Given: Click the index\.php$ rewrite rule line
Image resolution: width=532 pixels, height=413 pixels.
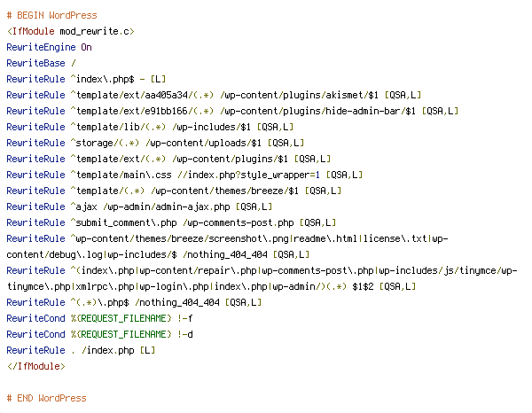Looking at the screenshot, I should (86, 80).
